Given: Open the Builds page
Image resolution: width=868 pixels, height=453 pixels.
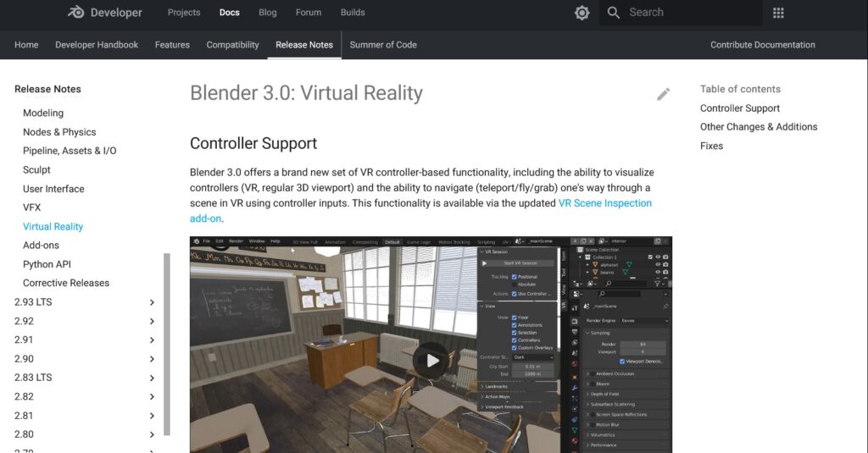Looking at the screenshot, I should tap(353, 12).
